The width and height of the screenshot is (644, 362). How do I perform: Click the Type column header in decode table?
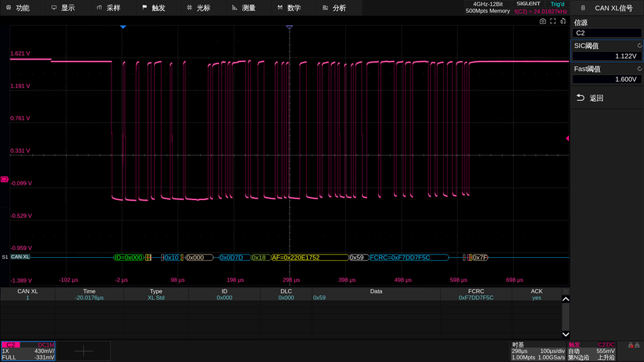pyautogui.click(x=156, y=291)
